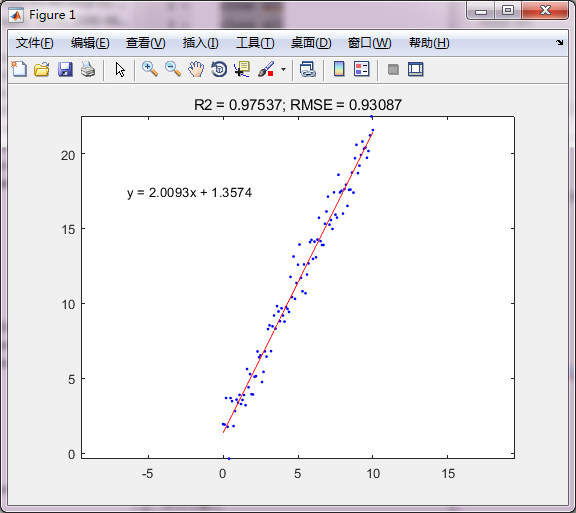Activate the Zoom In magnifier tool
This screenshot has height=513, width=576.
click(150, 69)
